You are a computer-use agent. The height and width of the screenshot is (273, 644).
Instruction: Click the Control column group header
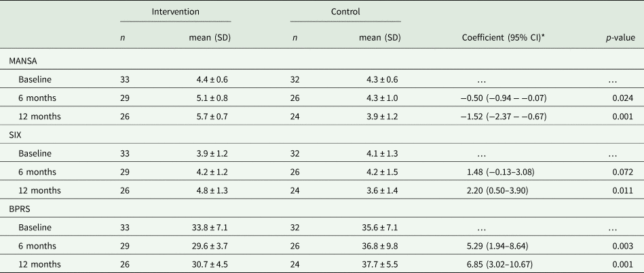[x=345, y=12]
